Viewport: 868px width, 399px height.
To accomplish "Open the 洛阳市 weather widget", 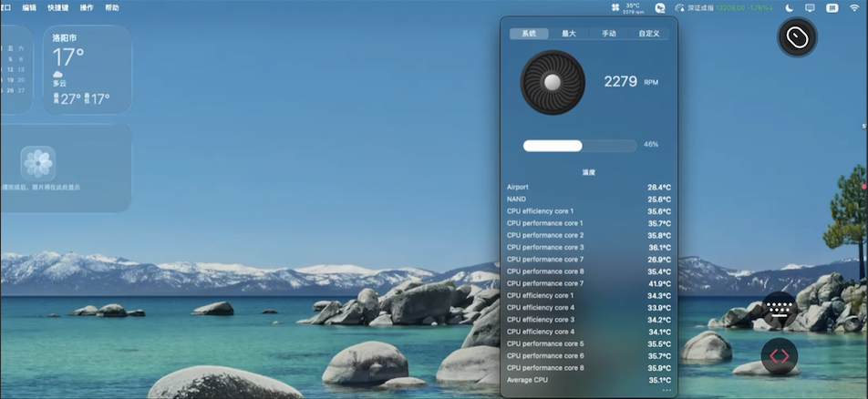I will (x=87, y=69).
